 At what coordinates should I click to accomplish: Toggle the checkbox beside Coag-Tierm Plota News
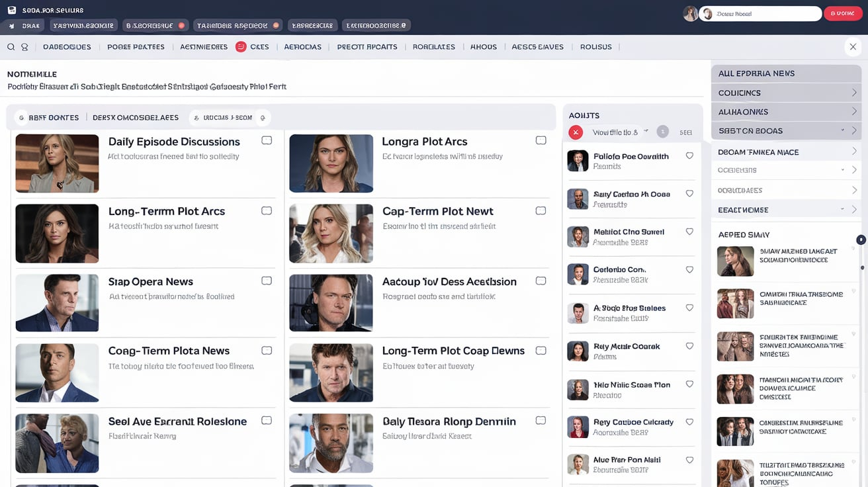pos(267,350)
